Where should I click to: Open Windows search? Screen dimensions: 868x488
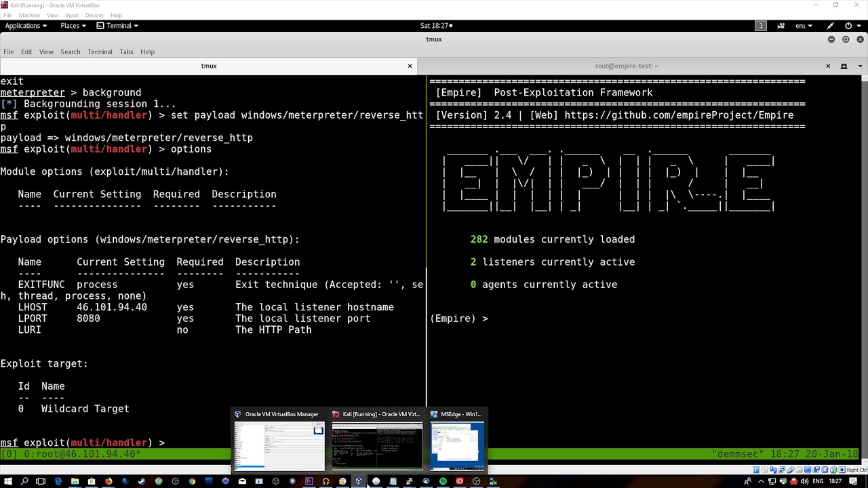[x=24, y=481]
